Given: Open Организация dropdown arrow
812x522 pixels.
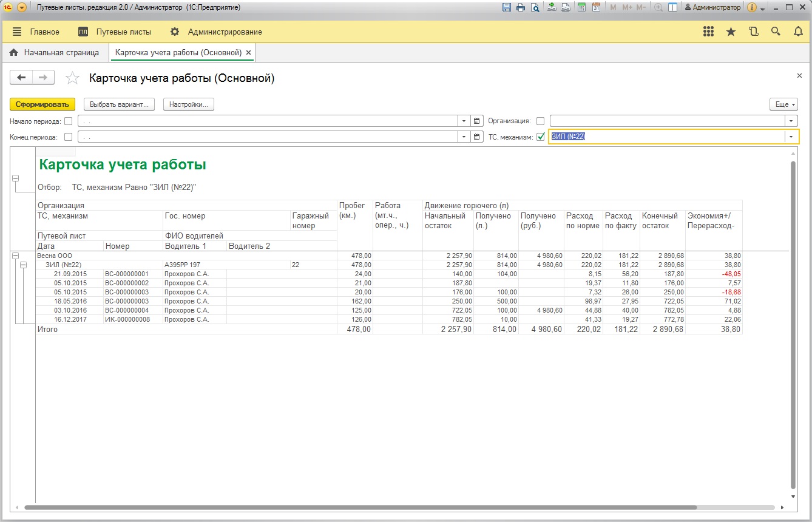Looking at the screenshot, I should 791,121.
